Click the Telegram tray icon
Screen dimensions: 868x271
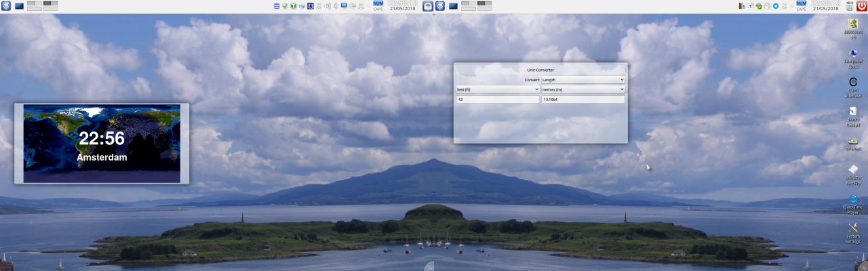776,6
